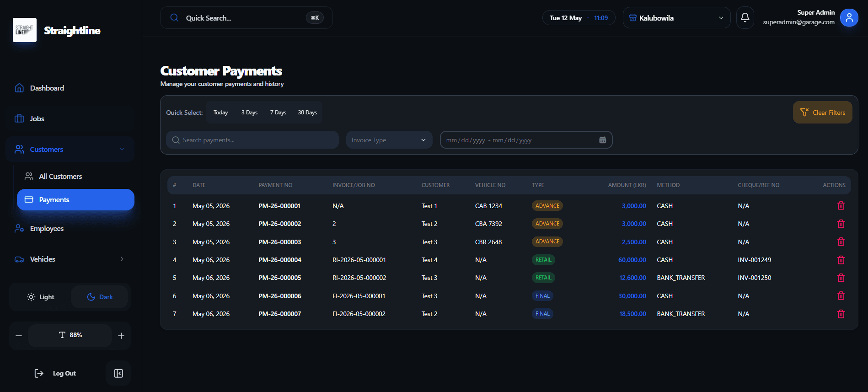The height and width of the screenshot is (392, 868).
Task: Click amount 12,600.00
Action: (x=632, y=278)
